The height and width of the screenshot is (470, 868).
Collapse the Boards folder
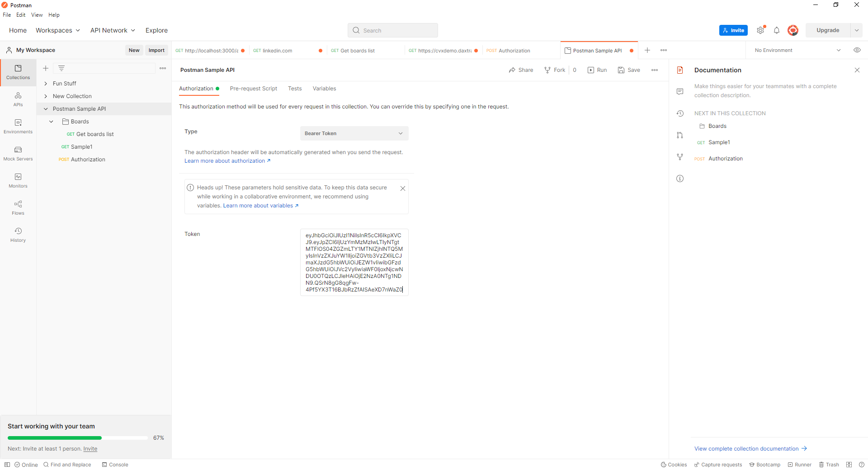point(52,122)
